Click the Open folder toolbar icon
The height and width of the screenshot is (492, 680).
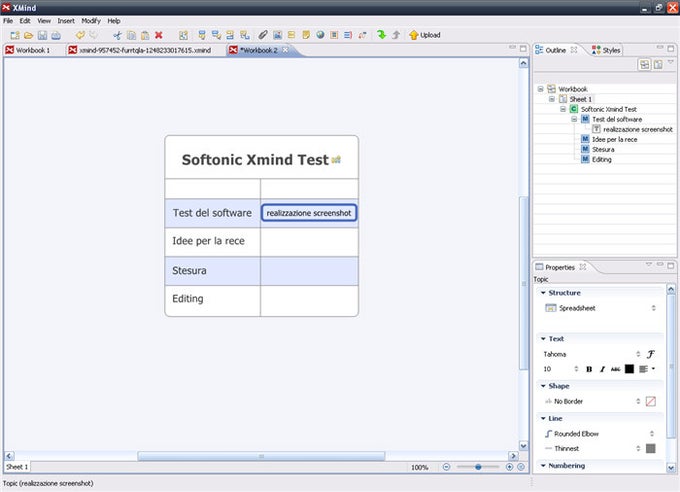pyautogui.click(x=29, y=35)
